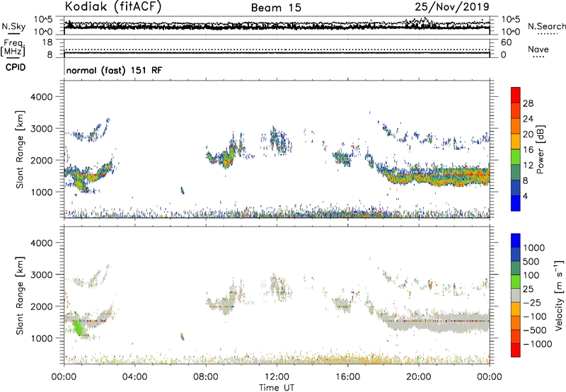Pick the yellow 16–20 dB Power colorbar segment

coord(516,142)
